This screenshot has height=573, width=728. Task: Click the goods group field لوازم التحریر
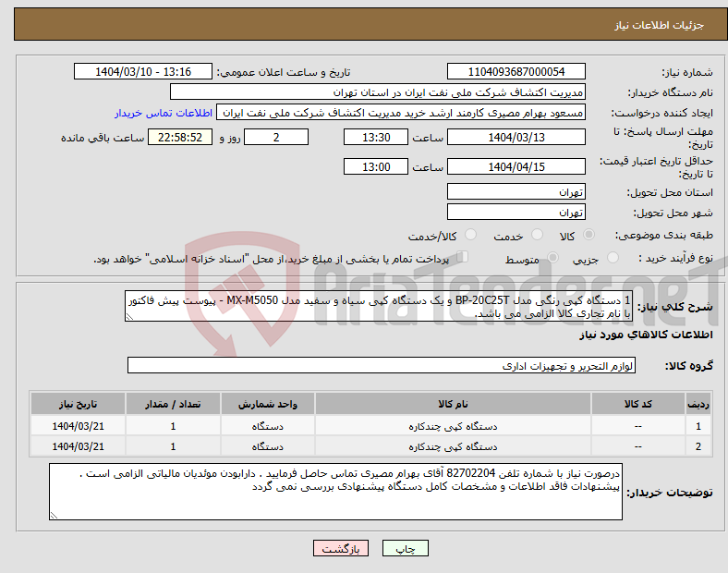[382, 365]
